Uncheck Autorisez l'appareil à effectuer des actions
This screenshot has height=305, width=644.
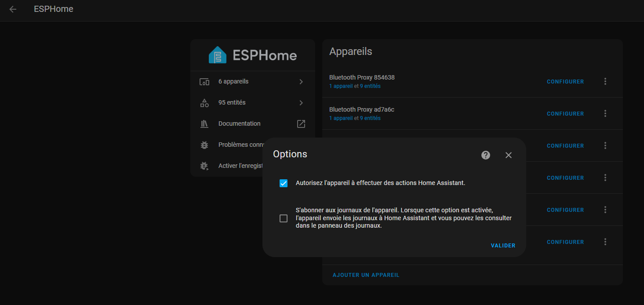pyautogui.click(x=284, y=183)
